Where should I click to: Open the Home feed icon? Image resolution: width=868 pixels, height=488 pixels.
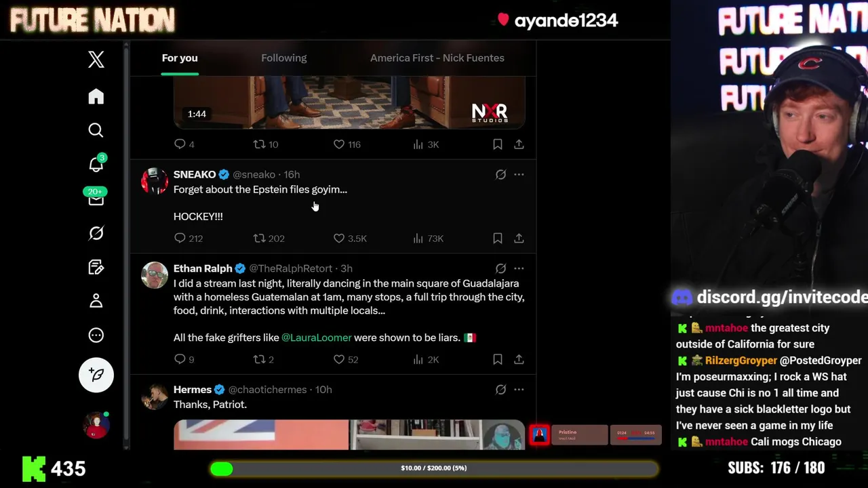pyautogui.click(x=96, y=96)
